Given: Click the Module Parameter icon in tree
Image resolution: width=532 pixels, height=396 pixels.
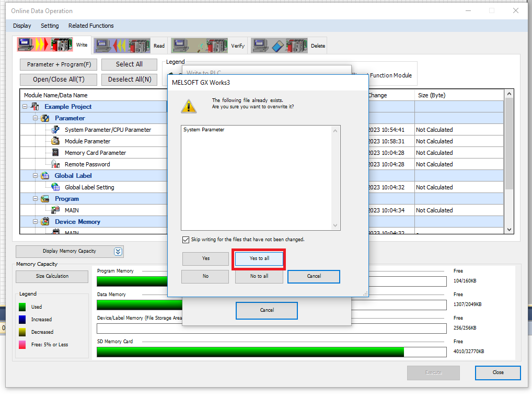Looking at the screenshot, I should 55,141.
